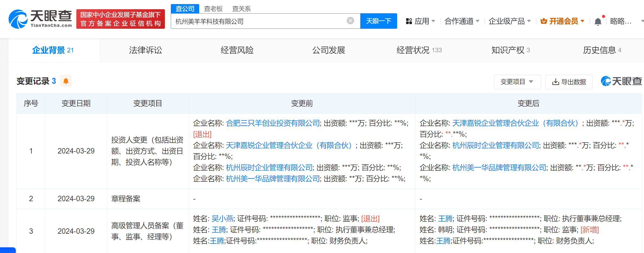The height and width of the screenshot is (253, 644).
Task: Clear the search box with the X icon
Action: 350,21
